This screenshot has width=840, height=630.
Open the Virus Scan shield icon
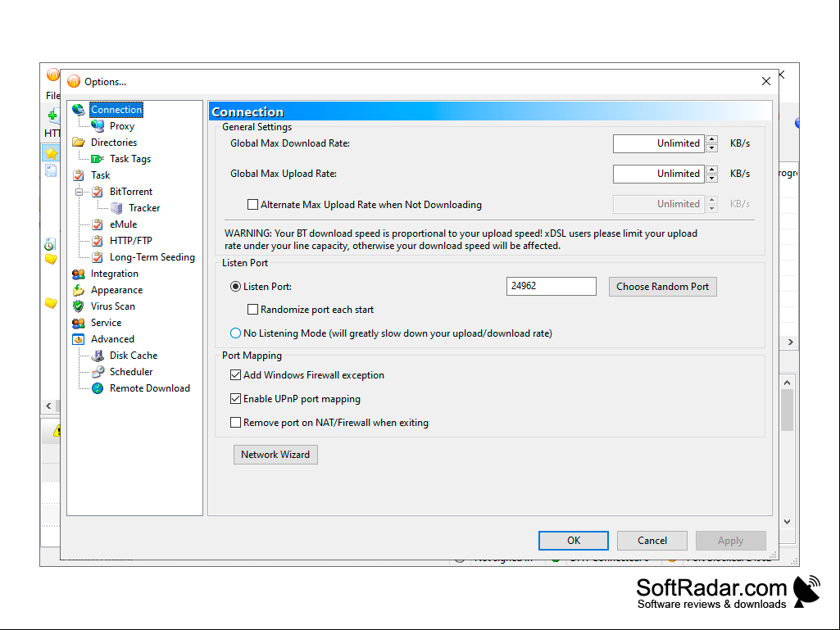click(78, 306)
